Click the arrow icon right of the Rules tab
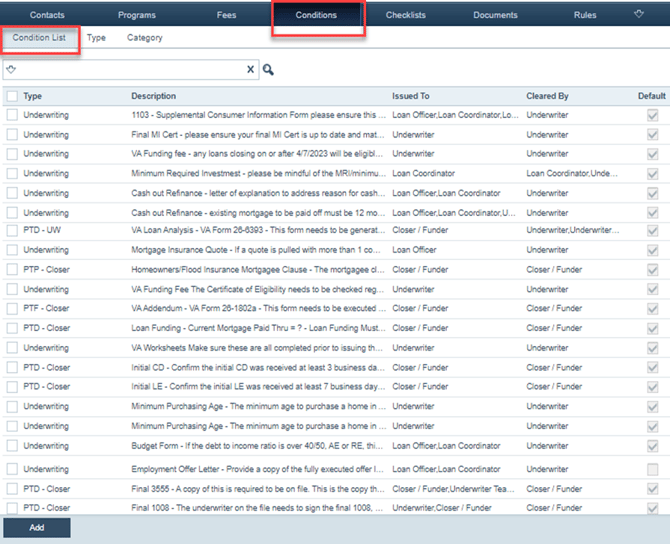This screenshot has width=670, height=544. click(640, 15)
